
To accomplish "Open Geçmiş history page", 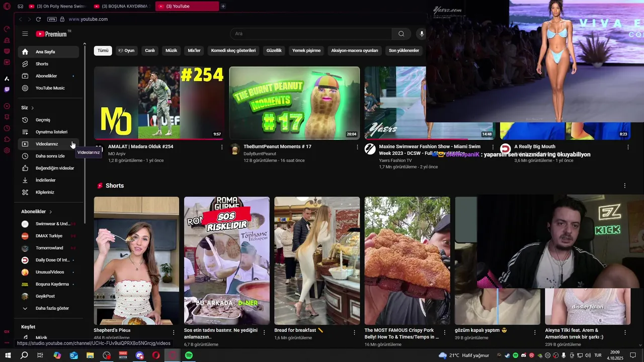I will (x=48, y=120).
